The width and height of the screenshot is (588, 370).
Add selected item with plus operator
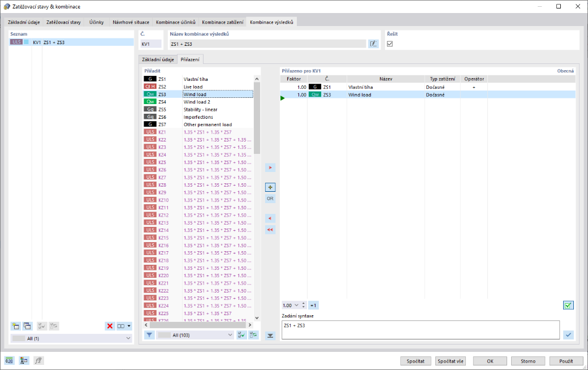coord(270,187)
